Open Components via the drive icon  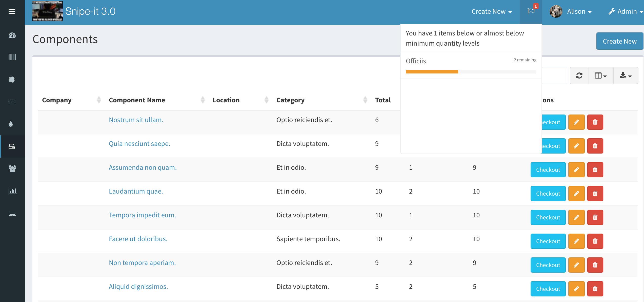12,146
